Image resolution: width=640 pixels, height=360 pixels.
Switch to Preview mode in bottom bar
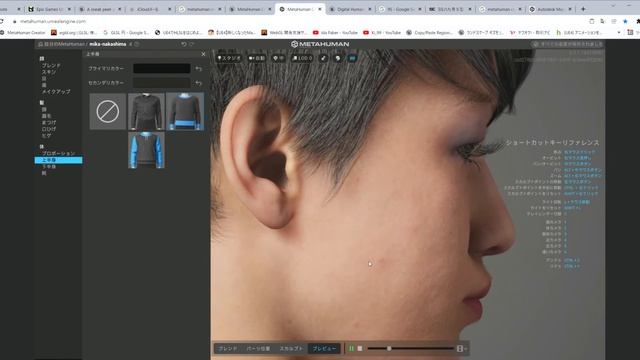click(x=324, y=349)
